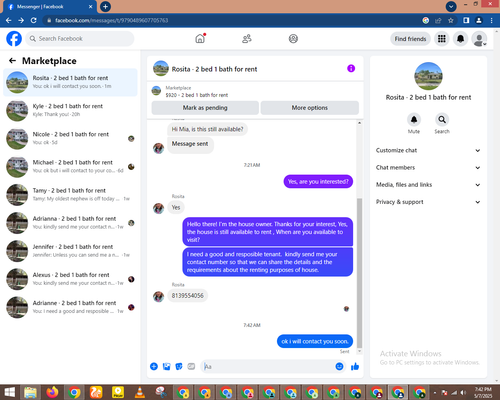500x400 pixels.
Task: Open the Windows Start button
Action: [9, 392]
